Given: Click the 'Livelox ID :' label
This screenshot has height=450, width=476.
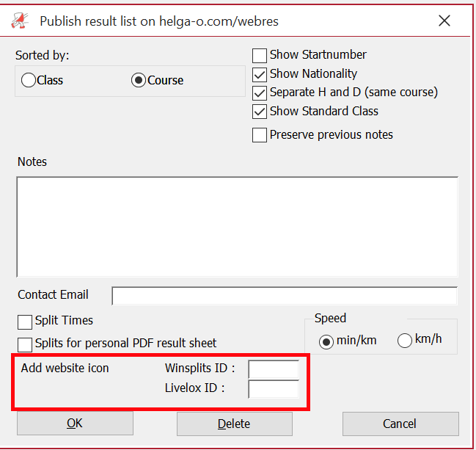Looking at the screenshot, I should click(x=194, y=388).
